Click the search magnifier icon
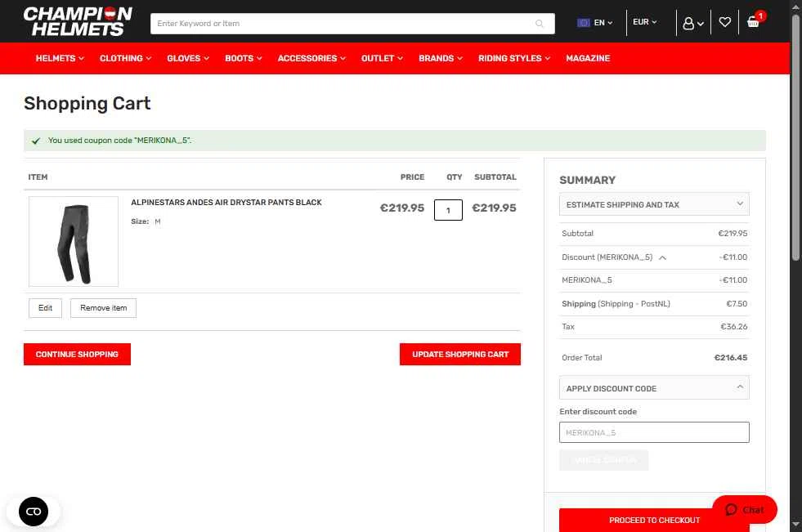The image size is (802, 532). [x=539, y=24]
